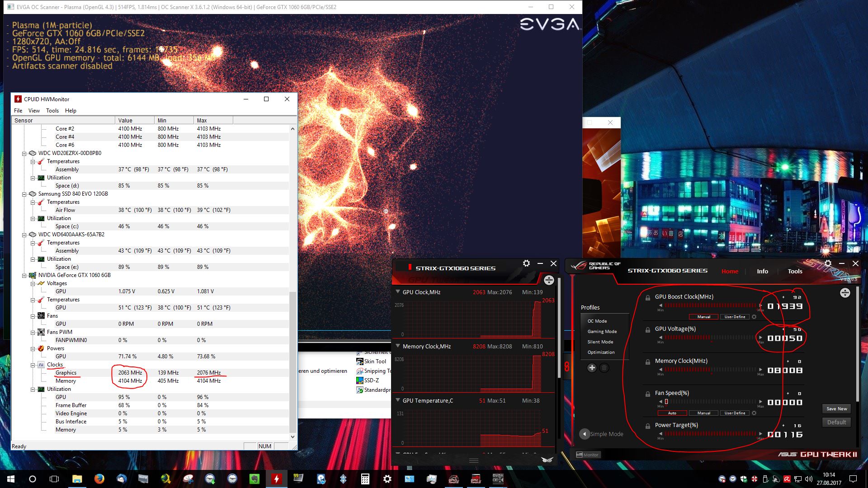Viewport: 868px width, 488px height.
Task: Click the Monitor button in GPU Tweak
Action: (587, 455)
